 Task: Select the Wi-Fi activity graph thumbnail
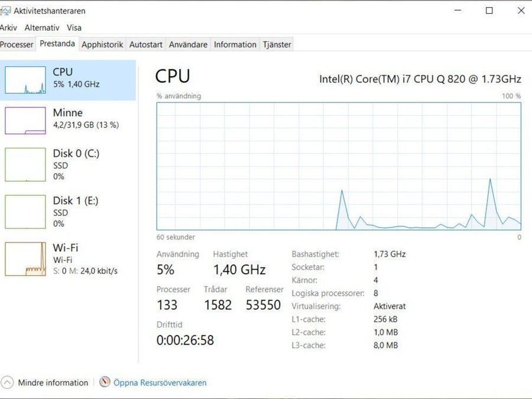25,259
